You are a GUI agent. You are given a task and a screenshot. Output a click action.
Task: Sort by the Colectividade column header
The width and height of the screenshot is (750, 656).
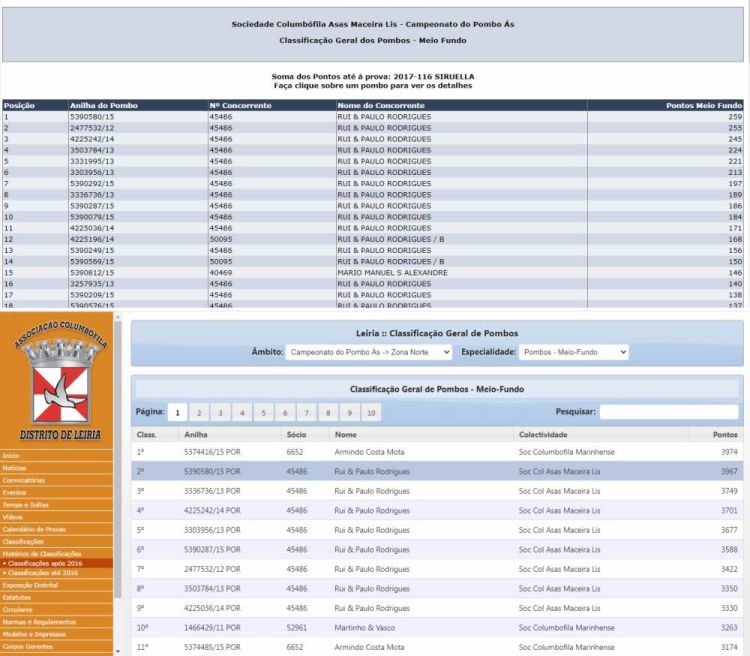[x=543, y=434]
